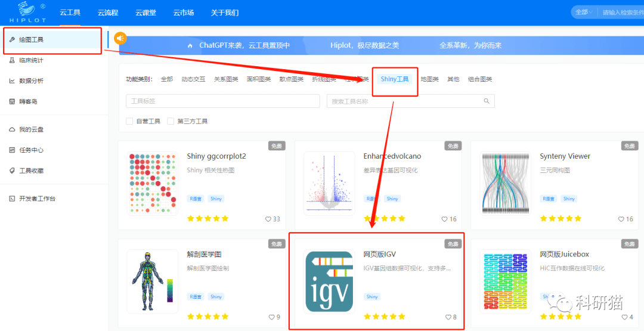
Task: Open the 云流程 top menu tab
Action: point(107,13)
